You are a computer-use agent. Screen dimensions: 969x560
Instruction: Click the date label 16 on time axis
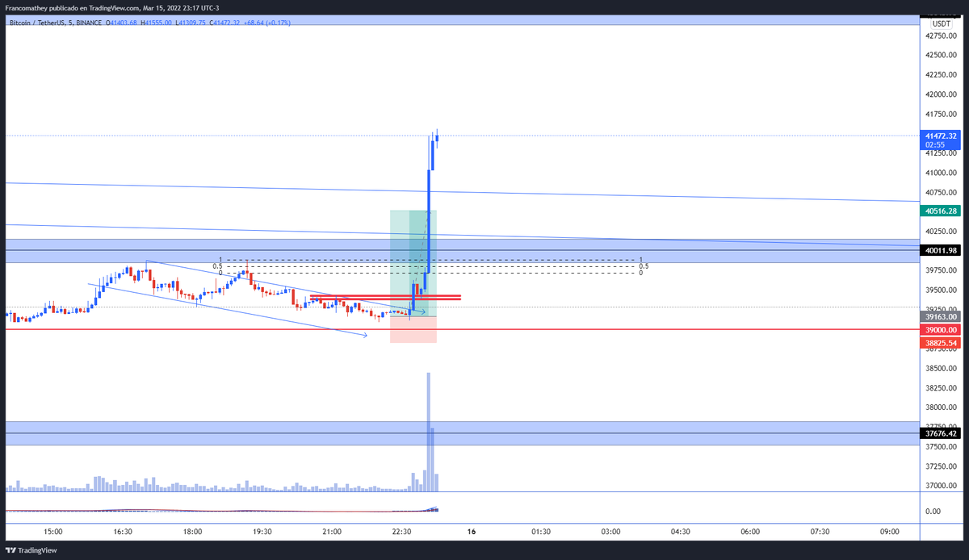point(472,532)
